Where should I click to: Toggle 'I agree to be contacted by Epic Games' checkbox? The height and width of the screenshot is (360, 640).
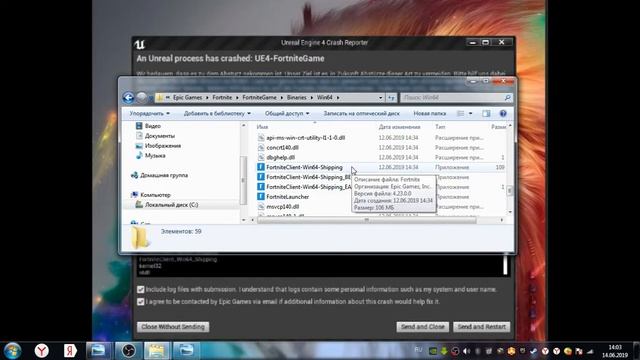141,302
